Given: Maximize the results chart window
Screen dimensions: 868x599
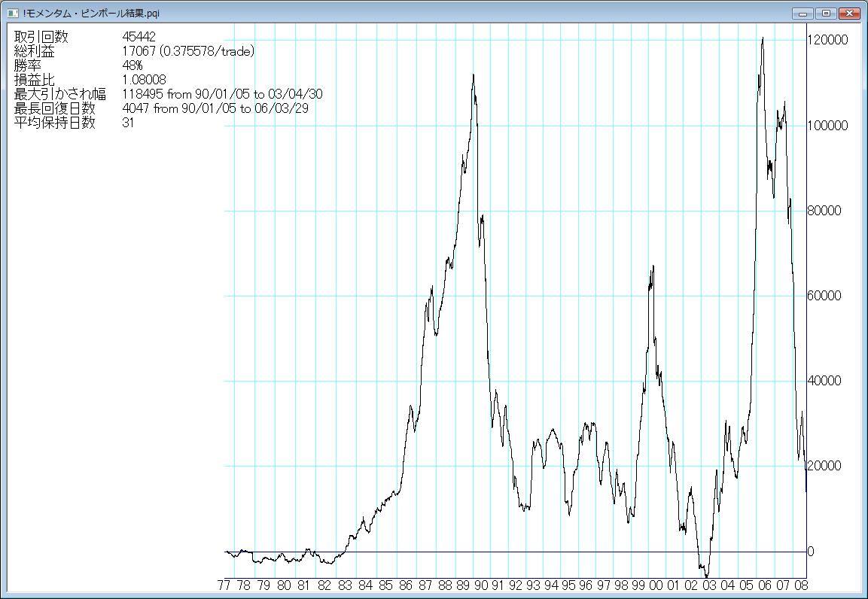Looking at the screenshot, I should (826, 13).
